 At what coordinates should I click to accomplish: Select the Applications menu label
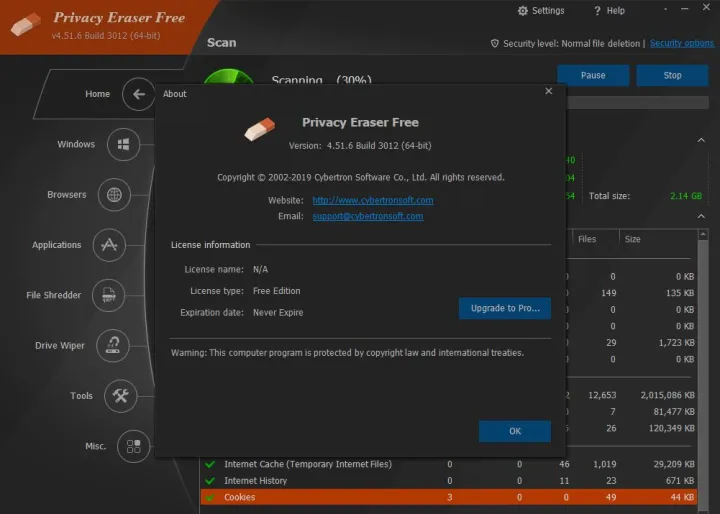coord(56,245)
